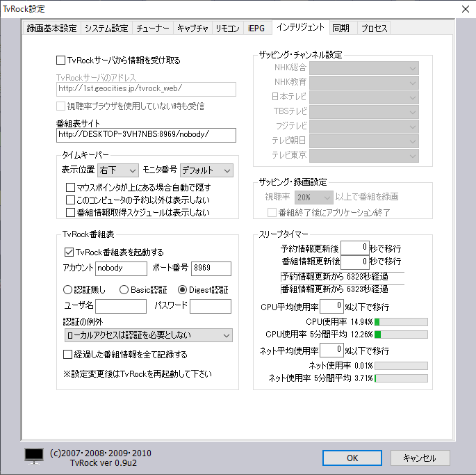Open the モニタ番号 dropdown showing デフォルト
Image resolution: width=476 pixels, height=475 pixels.
click(207, 170)
